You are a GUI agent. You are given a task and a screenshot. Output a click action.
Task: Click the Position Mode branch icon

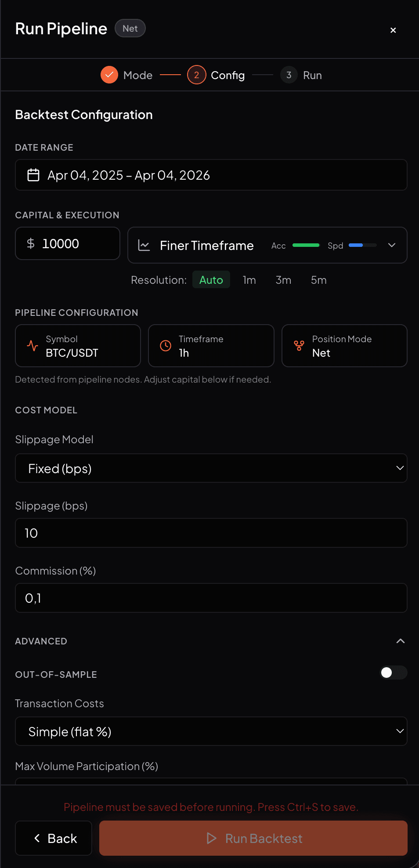(x=299, y=346)
